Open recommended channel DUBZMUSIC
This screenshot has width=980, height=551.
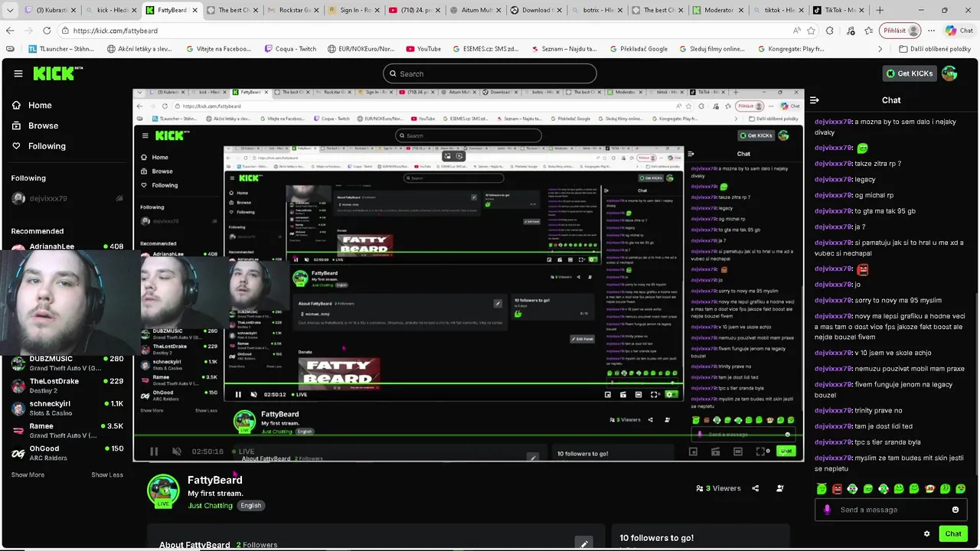(67, 364)
